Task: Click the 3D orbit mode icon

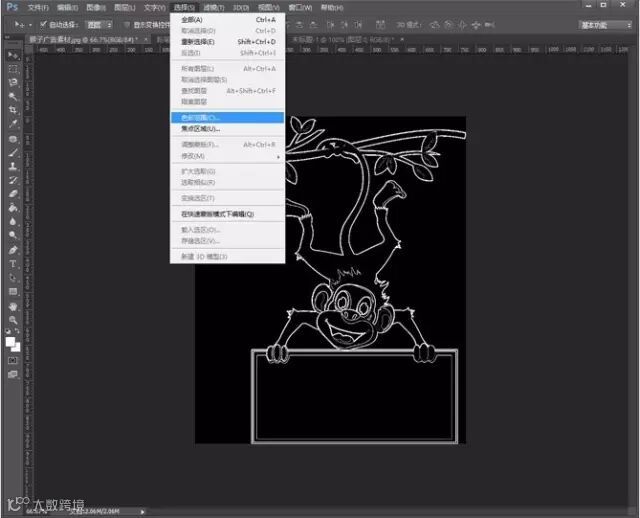Action: pos(434,25)
